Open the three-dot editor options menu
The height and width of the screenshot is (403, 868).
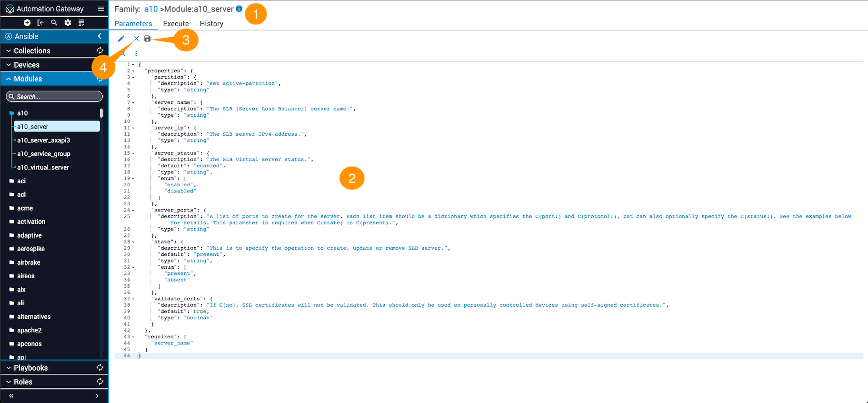[136, 53]
